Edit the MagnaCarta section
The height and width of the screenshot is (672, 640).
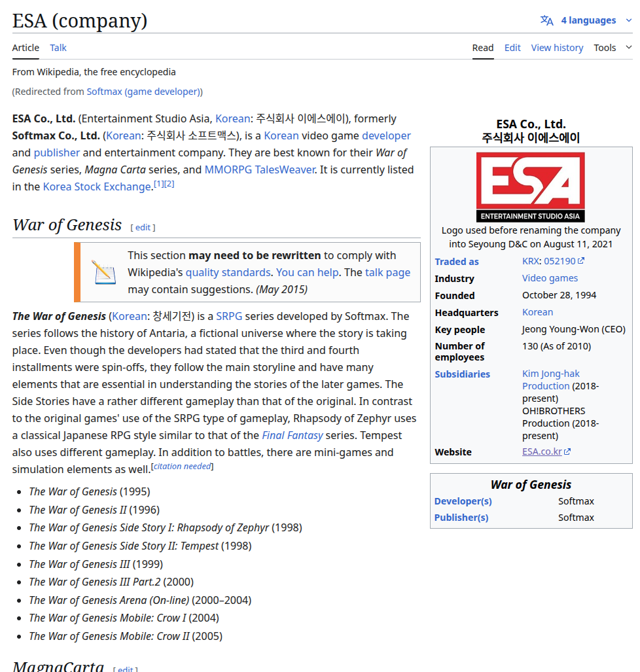coord(125,669)
